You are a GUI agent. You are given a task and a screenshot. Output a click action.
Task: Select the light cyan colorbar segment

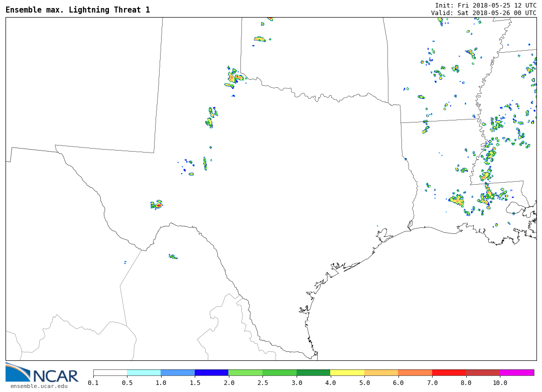tap(144, 372)
